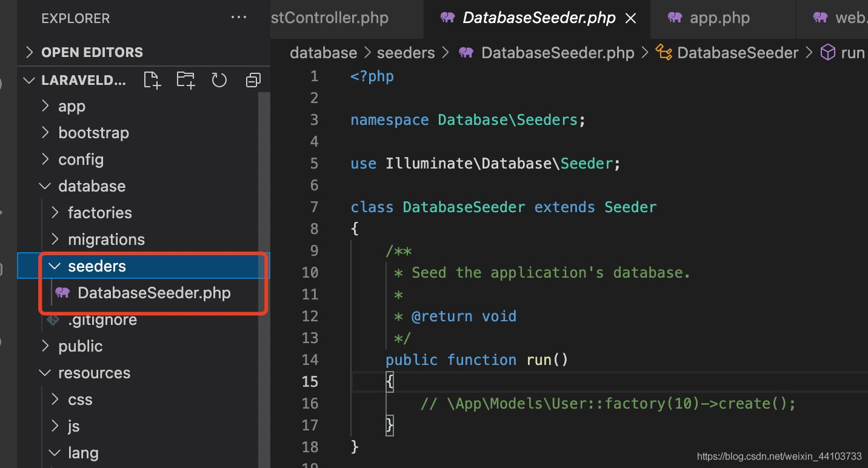Open the Explorer more actions ellipsis

coord(239,18)
